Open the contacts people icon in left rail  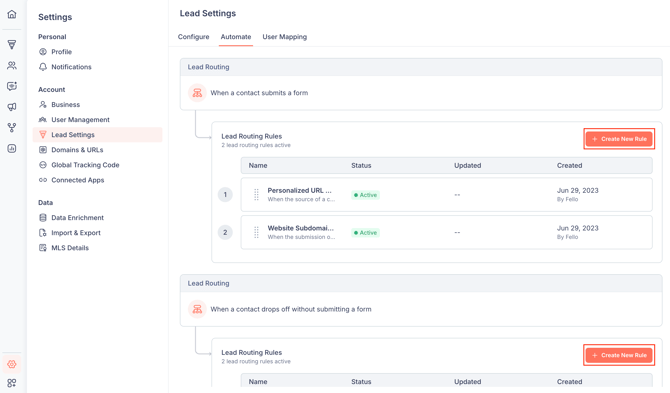click(12, 65)
